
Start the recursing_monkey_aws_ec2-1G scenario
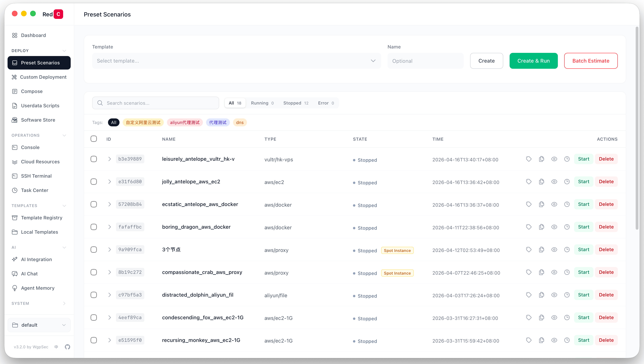pyautogui.click(x=584, y=340)
